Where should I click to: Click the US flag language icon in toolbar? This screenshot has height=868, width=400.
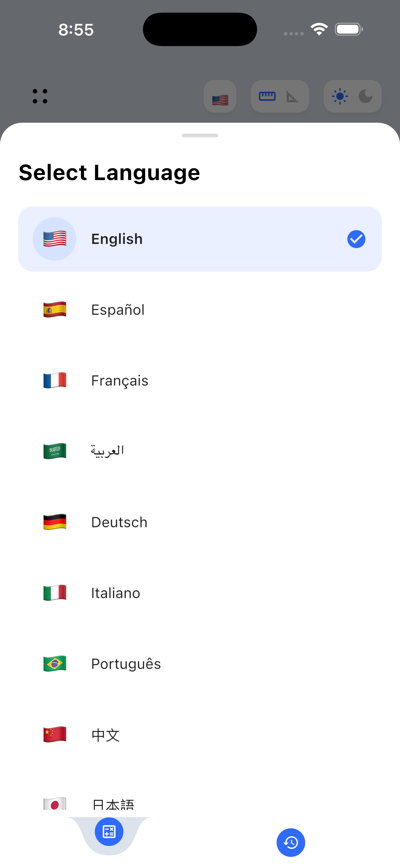coord(220,96)
